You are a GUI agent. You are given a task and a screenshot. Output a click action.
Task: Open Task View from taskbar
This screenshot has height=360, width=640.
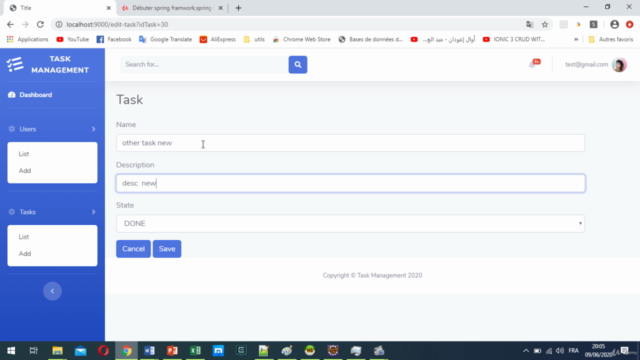33,351
